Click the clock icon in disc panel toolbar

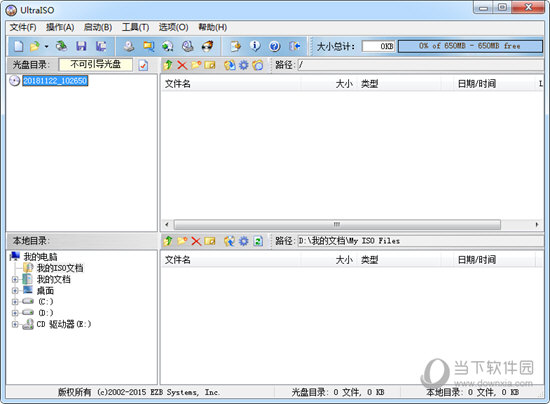pyautogui.click(x=258, y=65)
